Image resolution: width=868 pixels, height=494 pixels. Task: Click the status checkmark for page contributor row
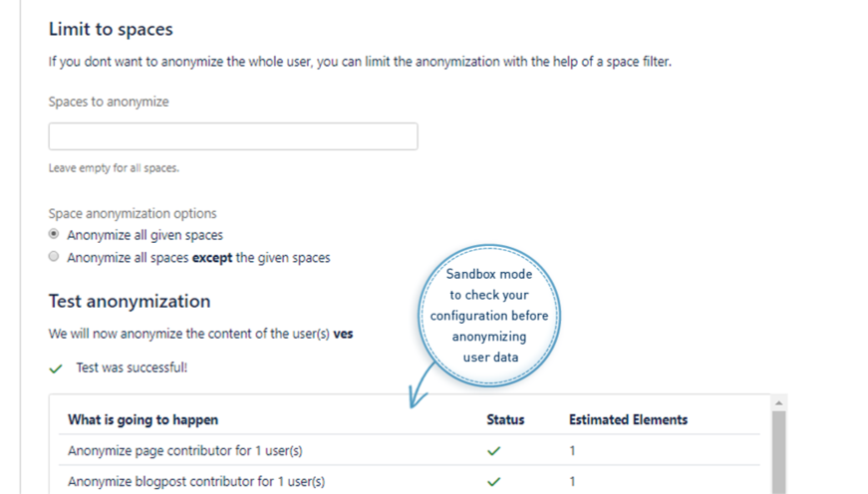[x=494, y=451]
